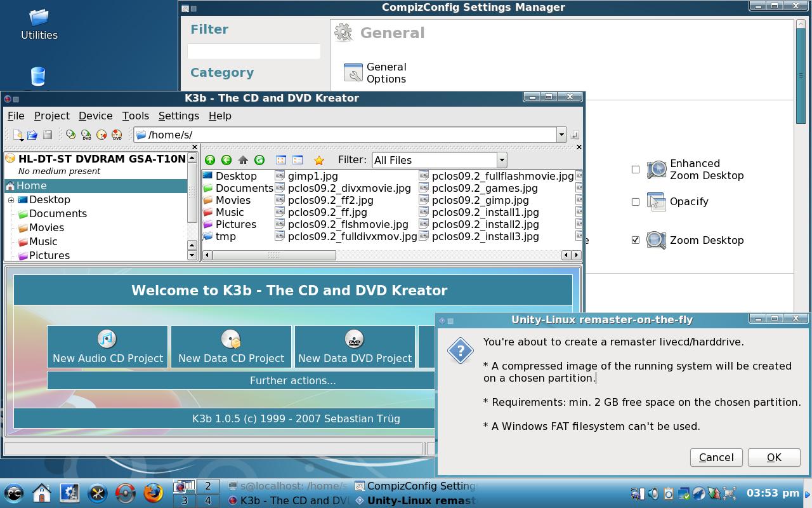Select gimp1.jpg in the file list
The height and width of the screenshot is (508, 812).
point(313,176)
